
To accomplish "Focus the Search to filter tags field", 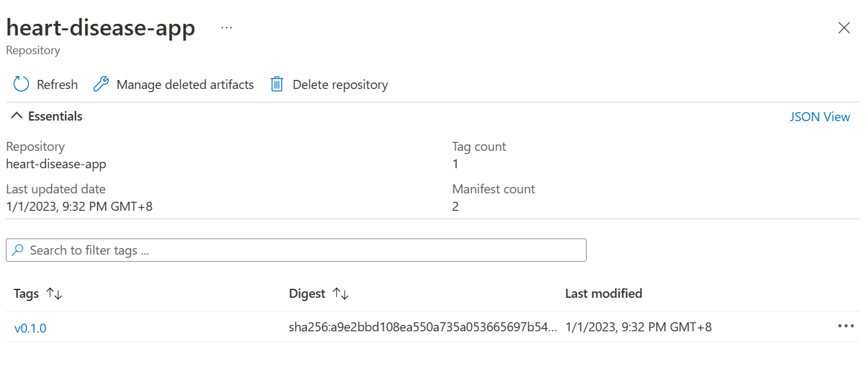I will [303, 250].
